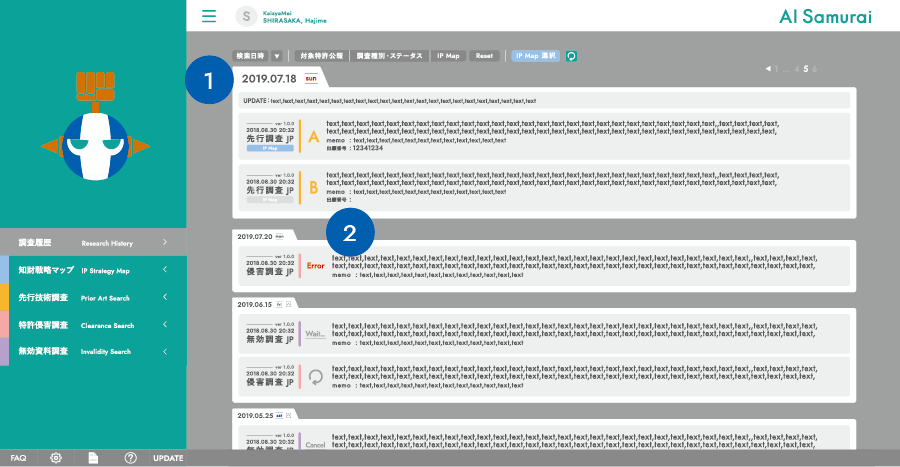Open the dropdown arrow beside 検索日時
The width and height of the screenshot is (900, 467).
tap(277, 57)
